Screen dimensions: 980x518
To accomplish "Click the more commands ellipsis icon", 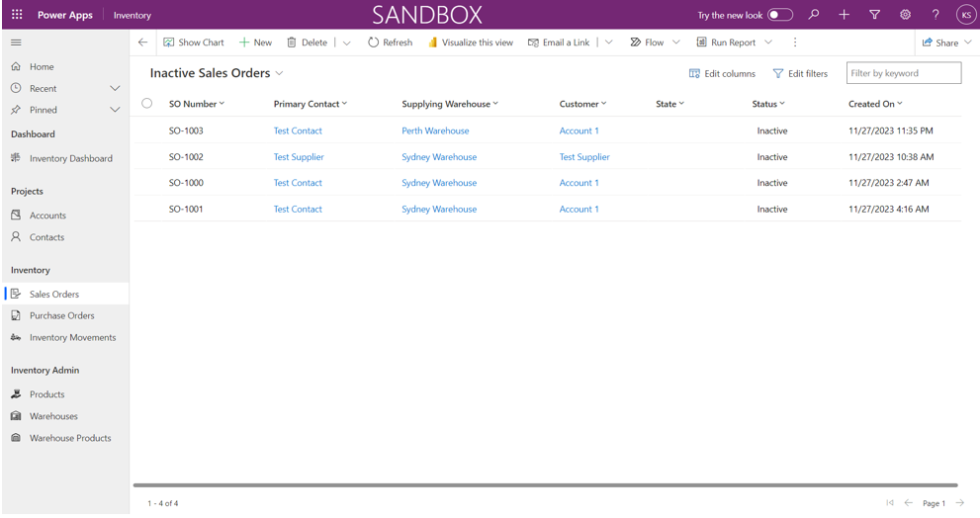I will click(795, 43).
